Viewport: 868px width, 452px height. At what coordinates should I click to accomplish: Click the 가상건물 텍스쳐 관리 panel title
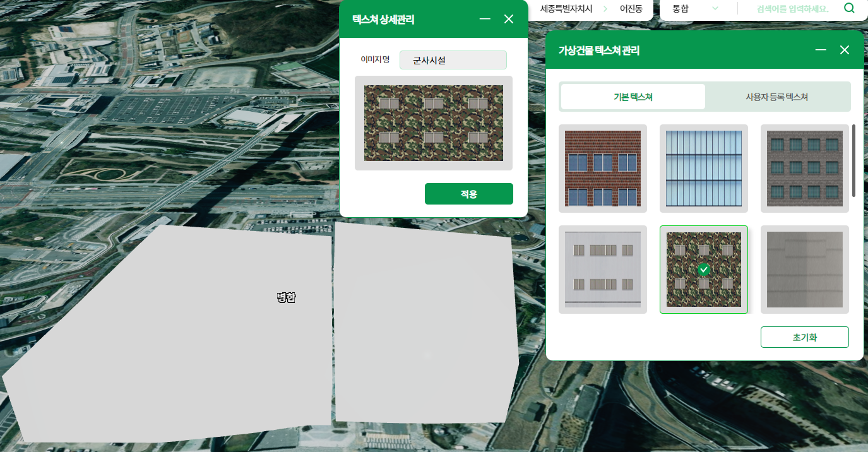click(x=599, y=51)
